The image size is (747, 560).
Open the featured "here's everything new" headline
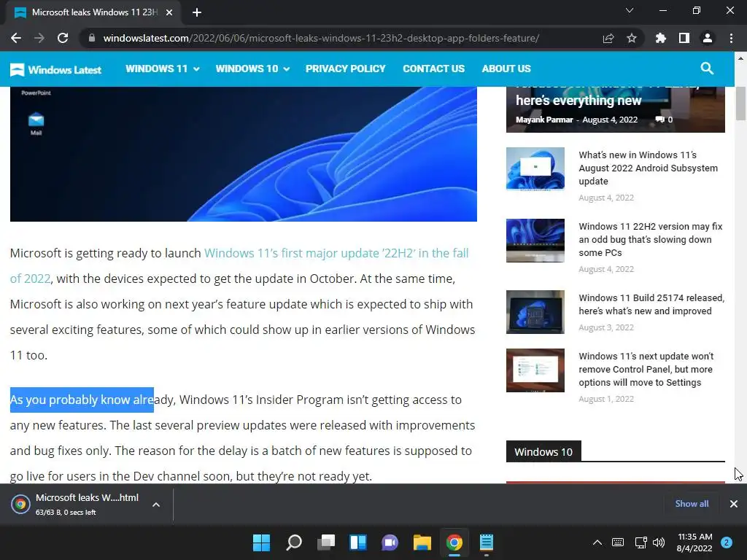[x=578, y=101]
